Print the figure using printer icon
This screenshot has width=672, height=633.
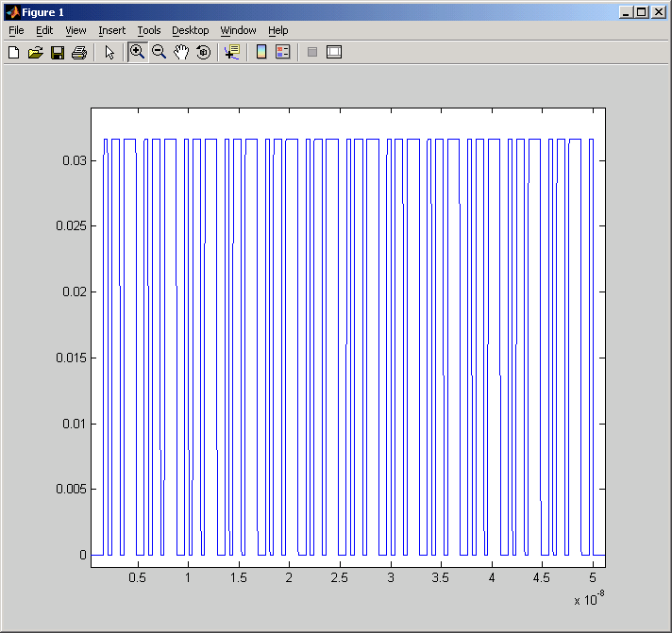[x=79, y=52]
